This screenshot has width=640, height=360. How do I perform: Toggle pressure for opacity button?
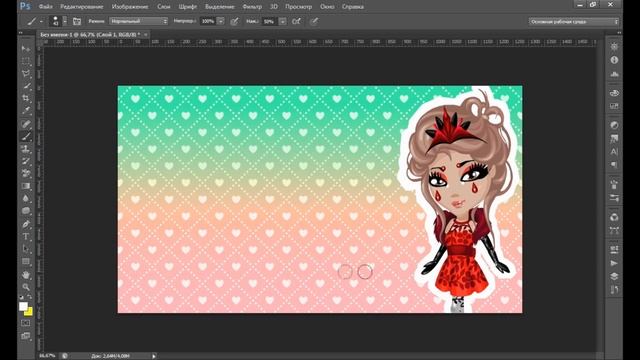coord(234,21)
